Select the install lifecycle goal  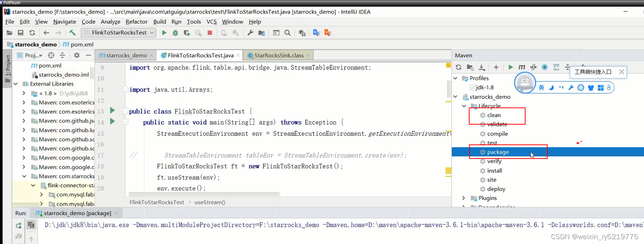[x=495, y=171]
